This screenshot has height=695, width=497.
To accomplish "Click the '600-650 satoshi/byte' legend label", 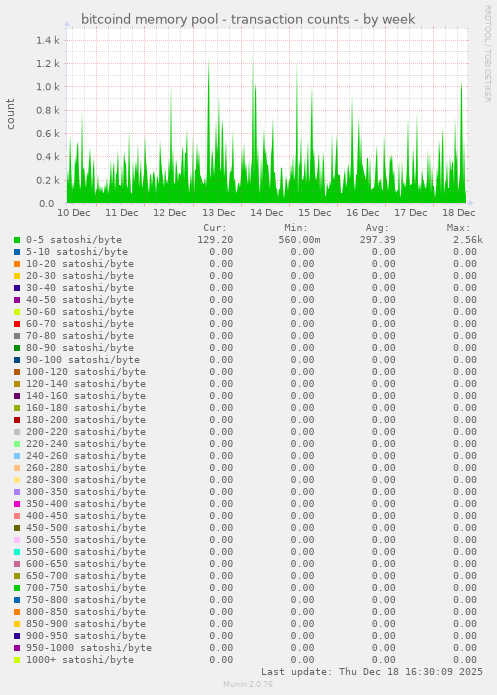I will [x=86, y=563].
